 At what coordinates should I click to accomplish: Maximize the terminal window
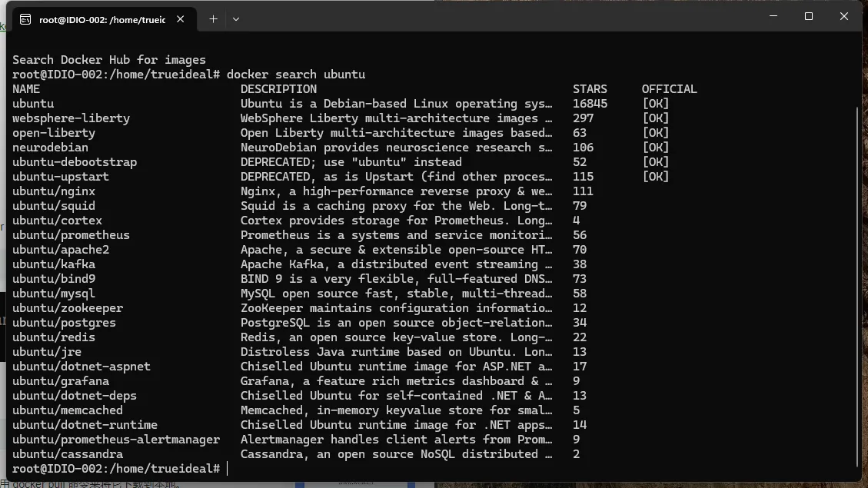coord(809,16)
